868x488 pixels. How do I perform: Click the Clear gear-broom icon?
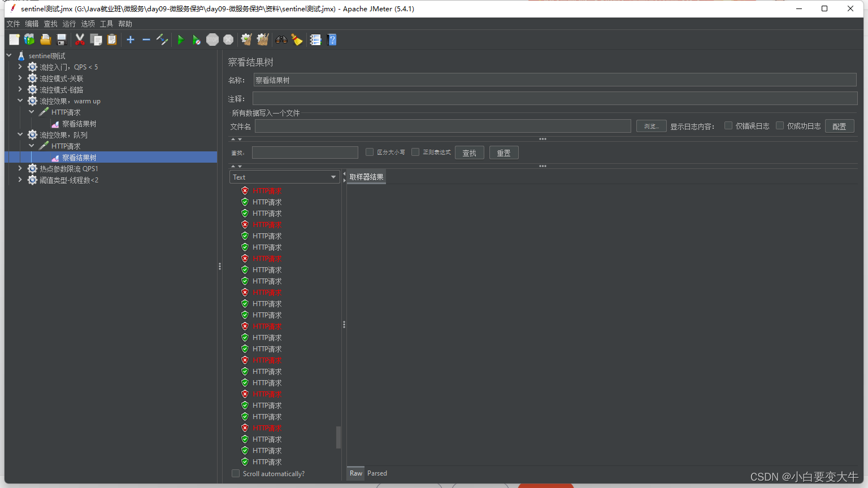tap(246, 40)
